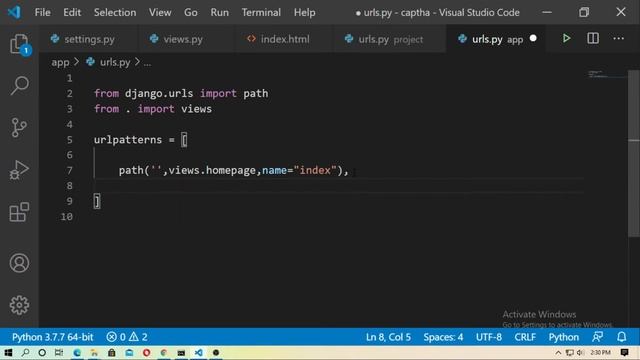This screenshot has width=640, height=360.
Task: Open the editor More Actions ellipsis
Action: 618,38
